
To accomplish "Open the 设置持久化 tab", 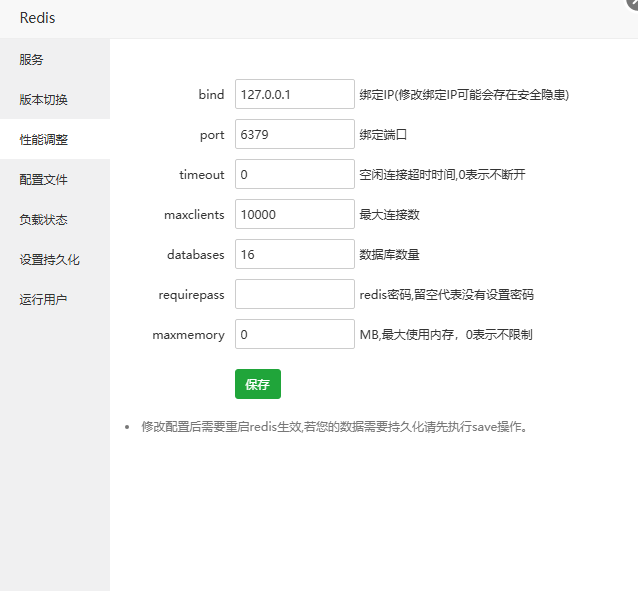I will [50, 260].
